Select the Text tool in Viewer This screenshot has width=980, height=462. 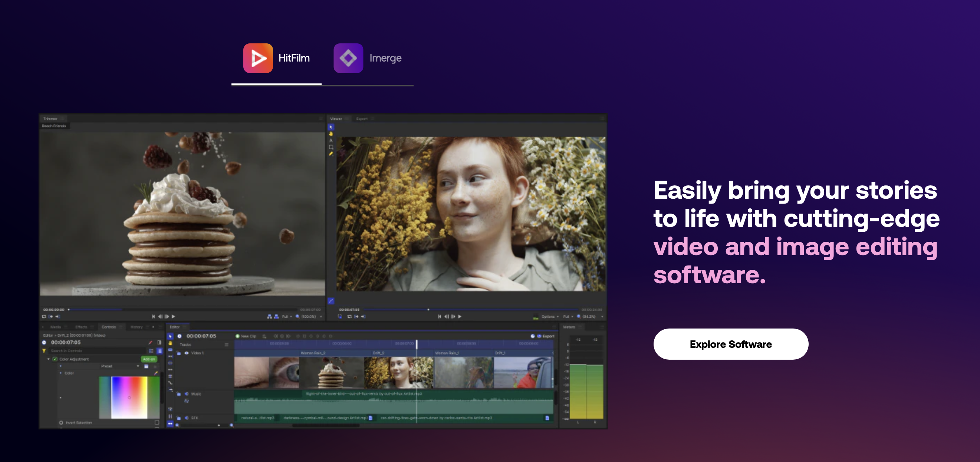point(330,140)
